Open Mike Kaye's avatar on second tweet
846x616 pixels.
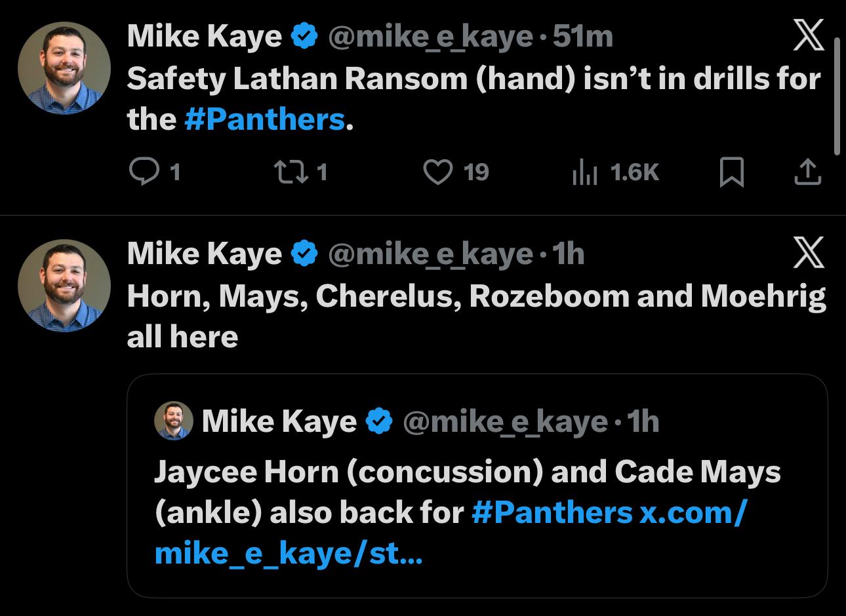[x=64, y=284]
